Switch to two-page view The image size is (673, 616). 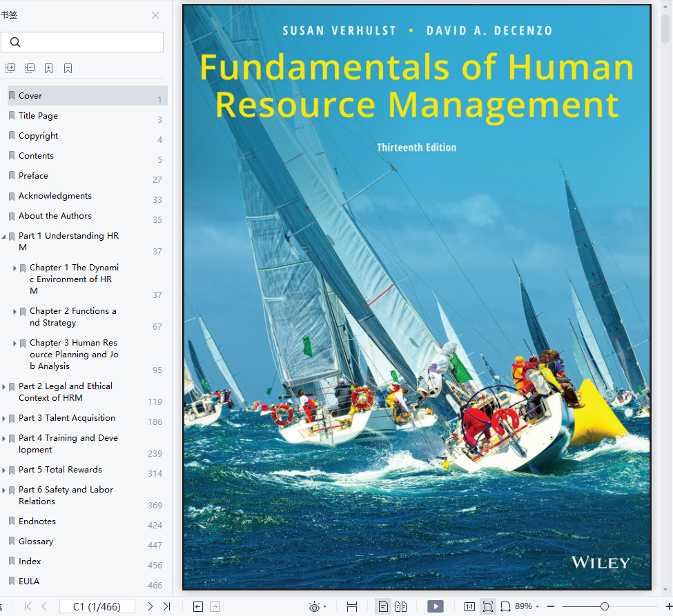[x=401, y=606]
